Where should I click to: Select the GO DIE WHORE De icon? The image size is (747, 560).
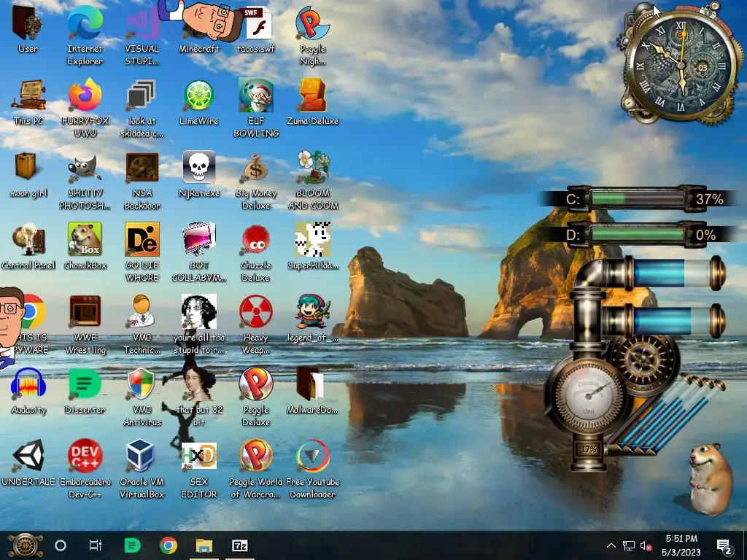[x=142, y=239]
